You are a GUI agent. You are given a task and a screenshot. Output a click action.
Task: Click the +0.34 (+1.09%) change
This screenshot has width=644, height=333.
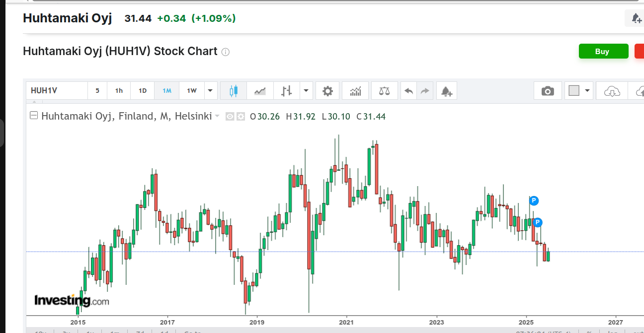point(197,18)
